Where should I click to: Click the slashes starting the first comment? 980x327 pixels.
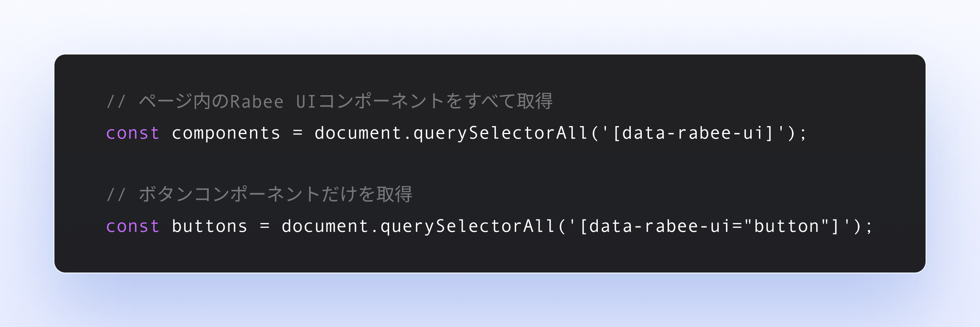coord(116,102)
